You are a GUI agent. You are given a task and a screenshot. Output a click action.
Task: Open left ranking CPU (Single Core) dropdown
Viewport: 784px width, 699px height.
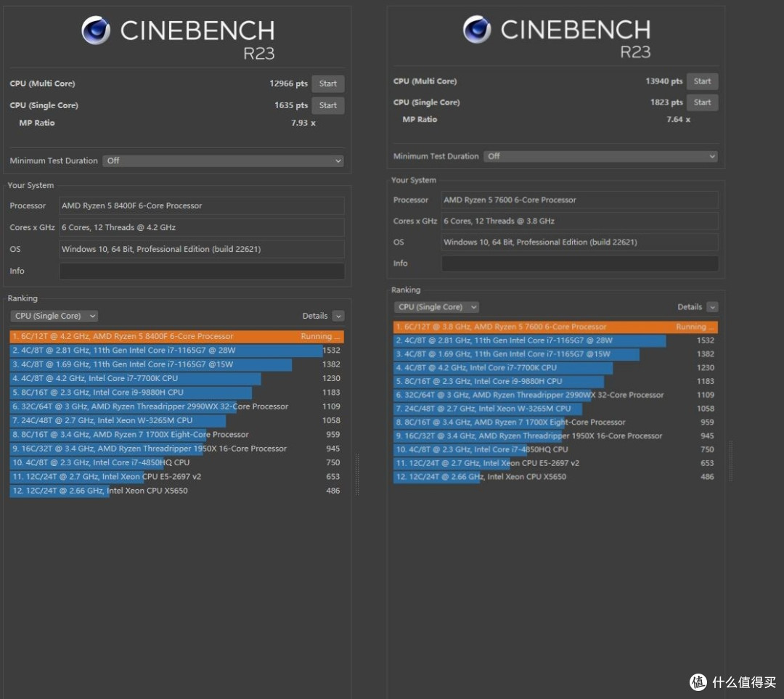click(54, 316)
